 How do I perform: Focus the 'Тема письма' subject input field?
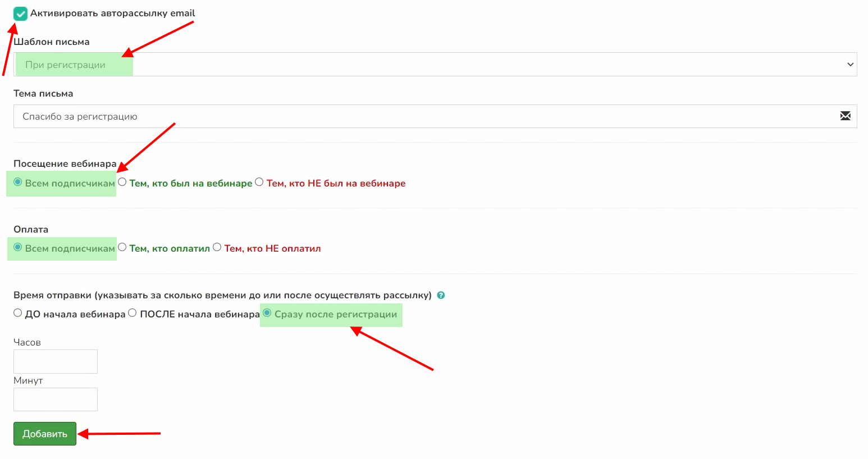pos(427,116)
